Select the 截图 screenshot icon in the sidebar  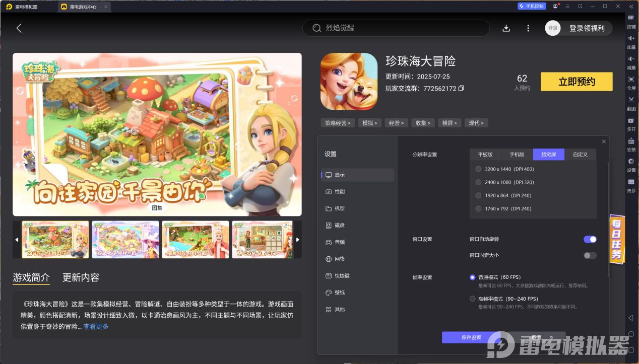coord(631,104)
